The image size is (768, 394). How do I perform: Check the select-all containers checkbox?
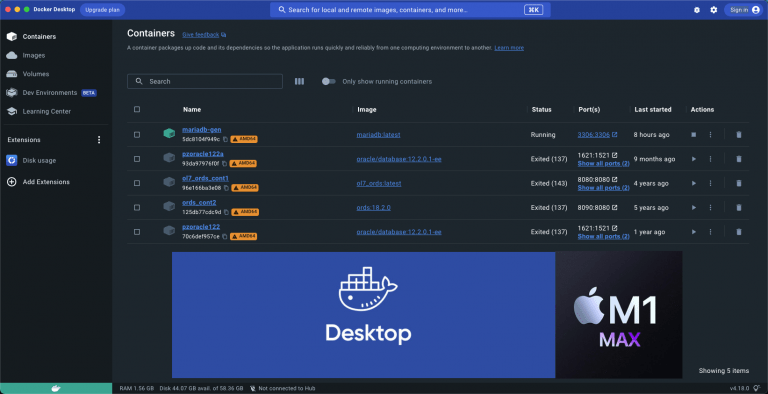pyautogui.click(x=137, y=109)
